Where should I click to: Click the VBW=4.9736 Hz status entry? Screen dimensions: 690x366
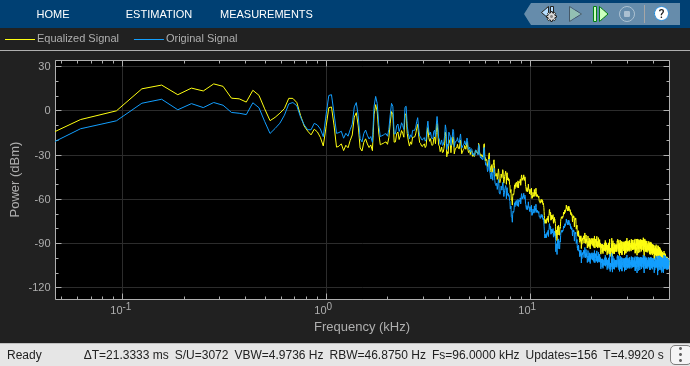279,355
